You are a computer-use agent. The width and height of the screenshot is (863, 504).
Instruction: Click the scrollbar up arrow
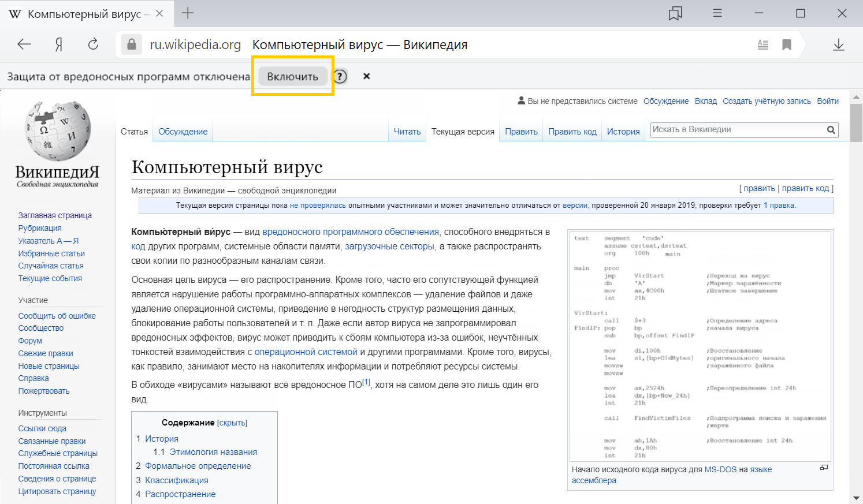tap(856, 97)
